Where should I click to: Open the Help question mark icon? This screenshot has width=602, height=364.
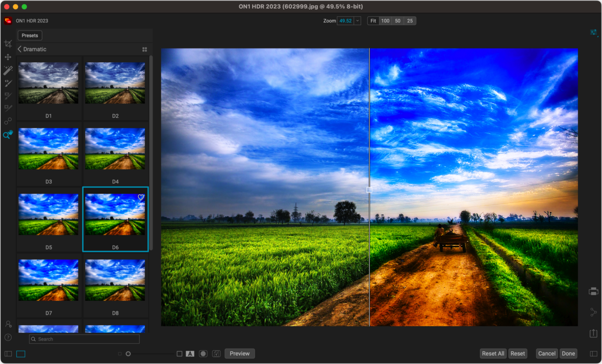[8, 337]
